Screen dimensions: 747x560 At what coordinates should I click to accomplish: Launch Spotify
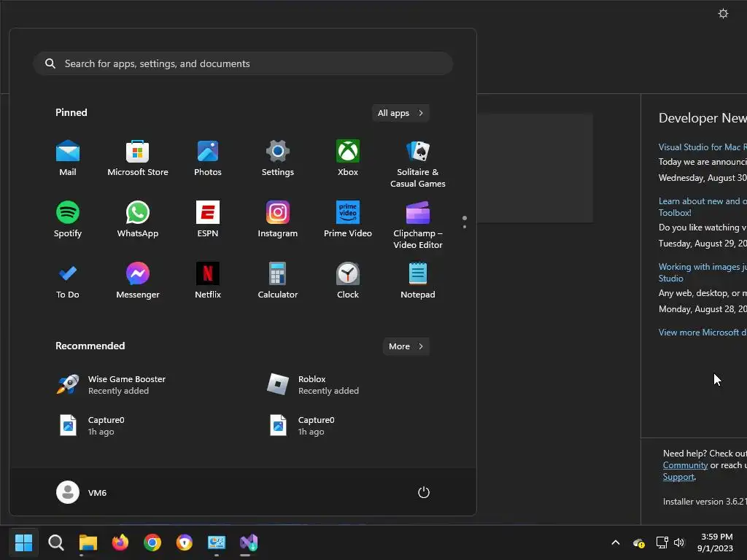pyautogui.click(x=68, y=219)
